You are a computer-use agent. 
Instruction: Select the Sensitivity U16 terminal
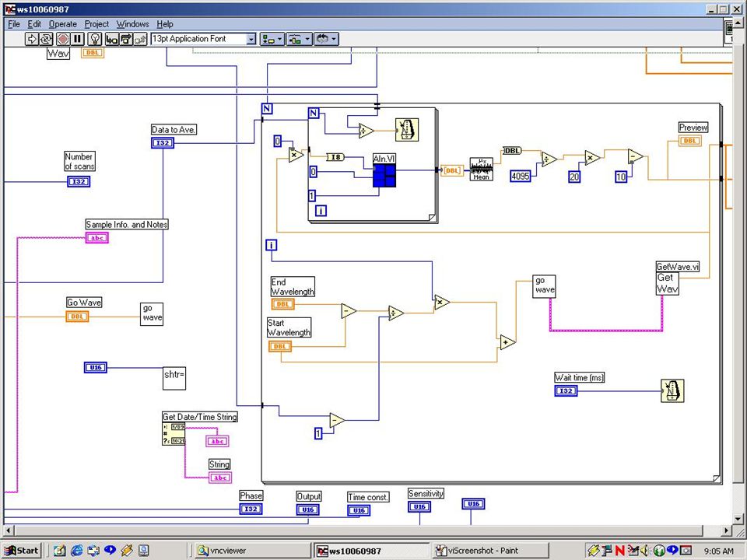point(419,506)
